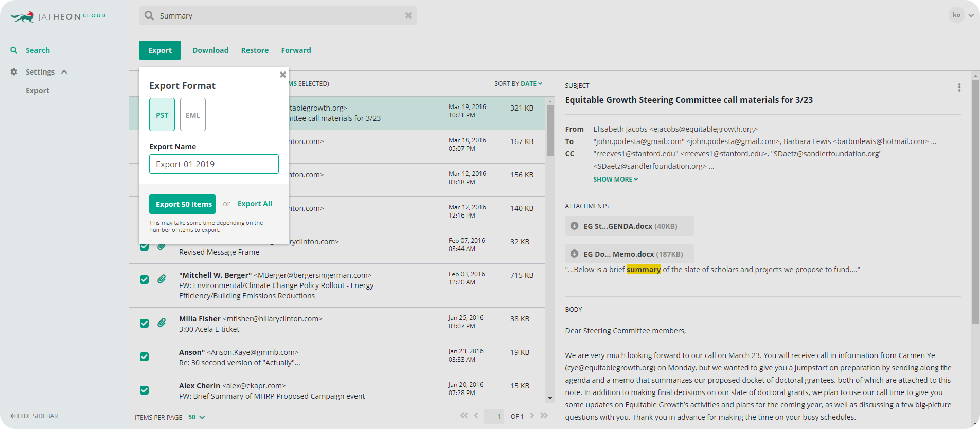980x429 pixels.
Task: Close the Export Format popup
Action: point(282,75)
